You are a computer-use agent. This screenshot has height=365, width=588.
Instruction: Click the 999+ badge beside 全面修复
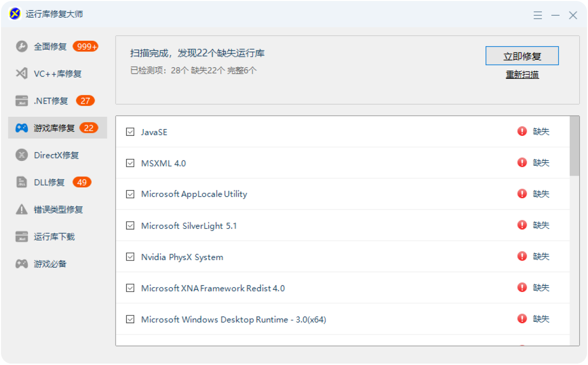(86, 47)
